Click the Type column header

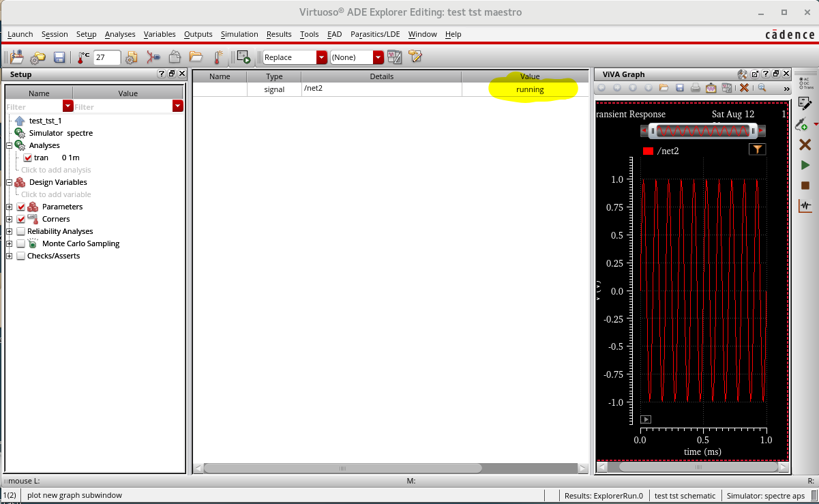click(x=274, y=76)
